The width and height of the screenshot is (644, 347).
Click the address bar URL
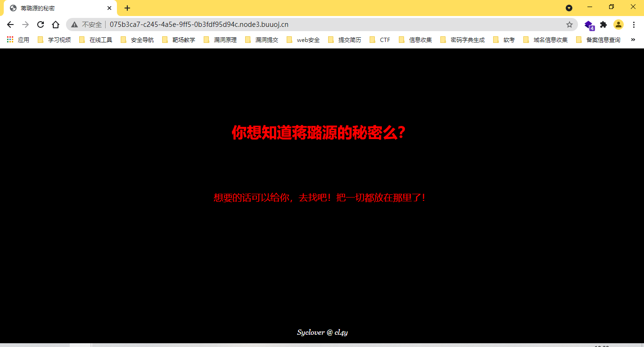click(x=199, y=25)
